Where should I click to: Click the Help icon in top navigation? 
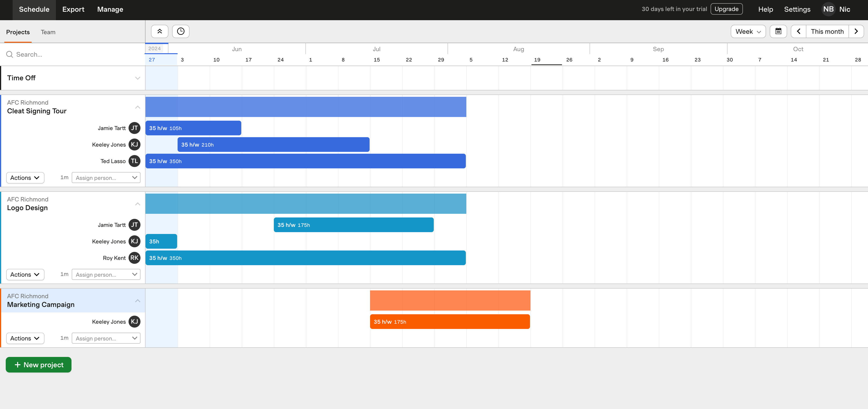coord(766,9)
